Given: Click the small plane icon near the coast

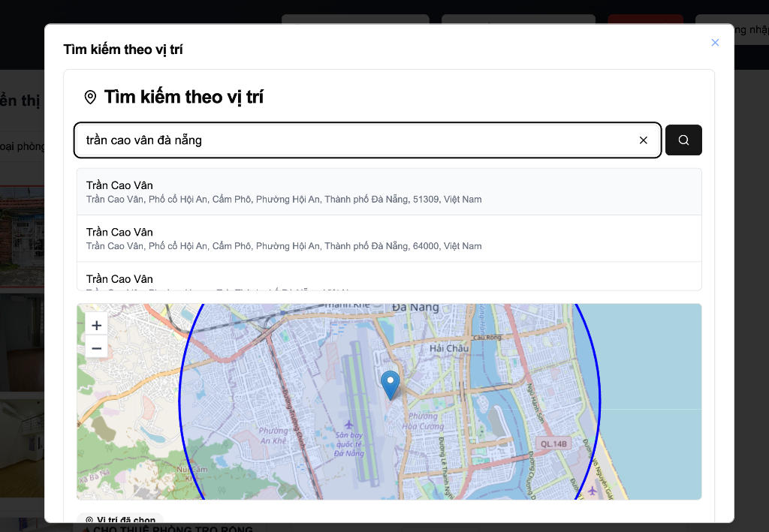Looking at the screenshot, I should tap(593, 491).
